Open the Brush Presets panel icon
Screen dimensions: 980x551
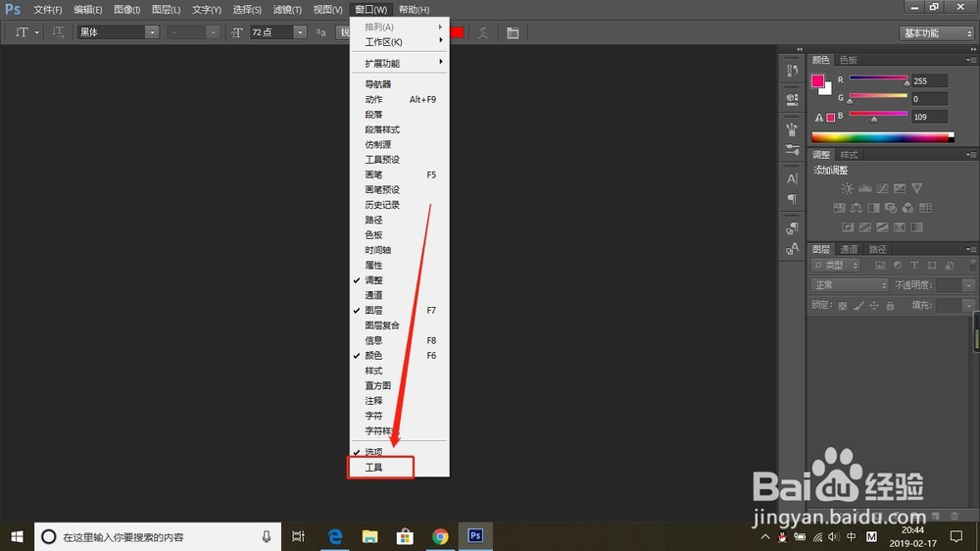tap(792, 149)
